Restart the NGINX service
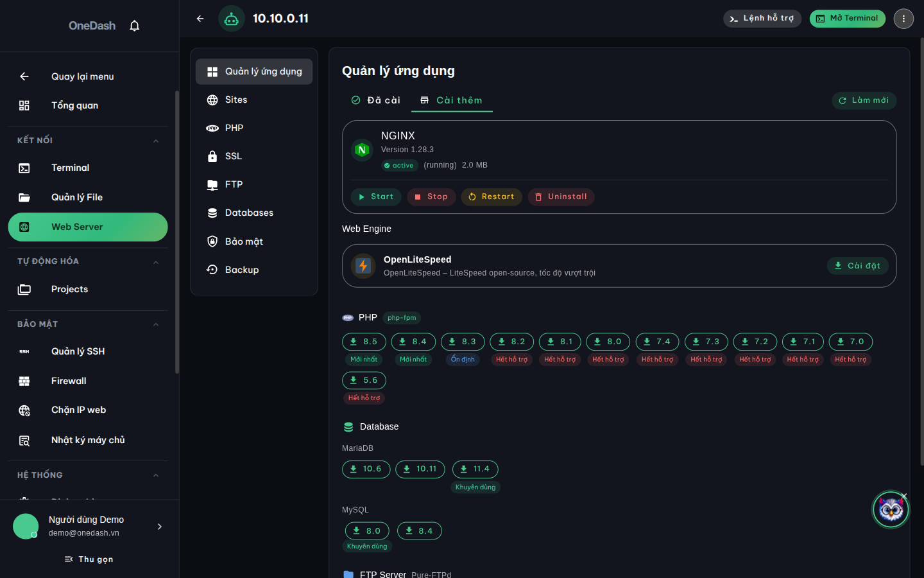The height and width of the screenshot is (578, 924). pyautogui.click(x=492, y=197)
